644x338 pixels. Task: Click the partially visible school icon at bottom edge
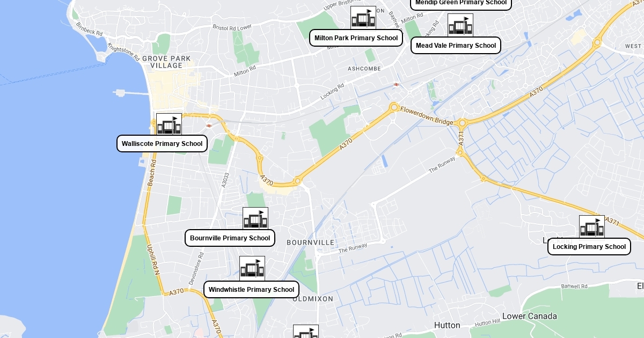[x=306, y=332]
